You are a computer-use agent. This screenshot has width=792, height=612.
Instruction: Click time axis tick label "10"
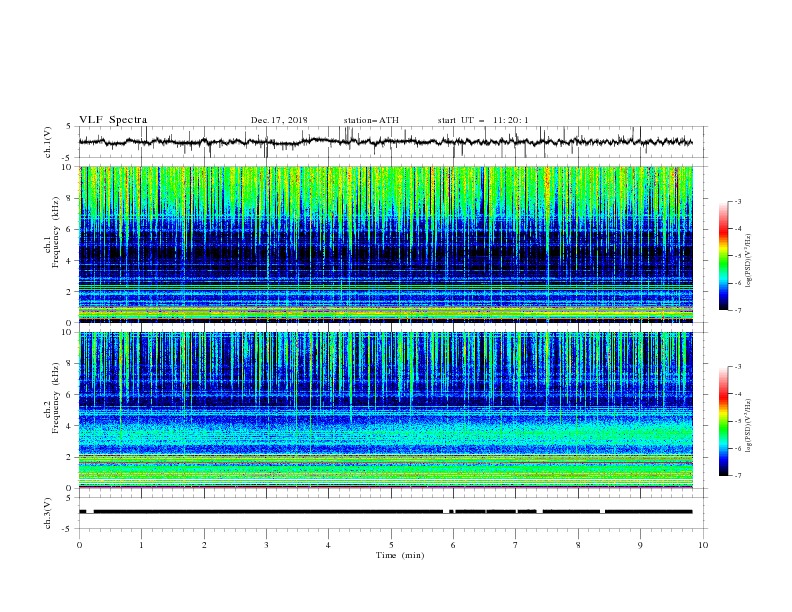(703, 545)
